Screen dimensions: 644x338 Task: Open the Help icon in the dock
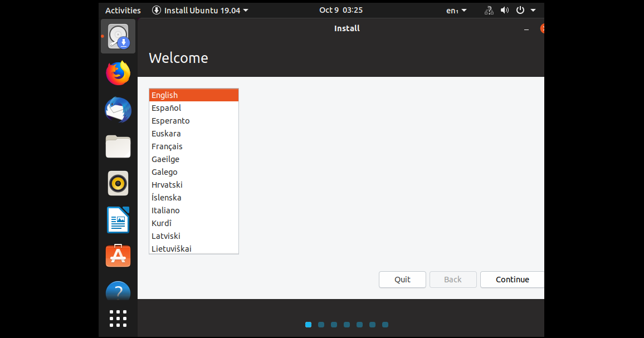pyautogui.click(x=118, y=291)
